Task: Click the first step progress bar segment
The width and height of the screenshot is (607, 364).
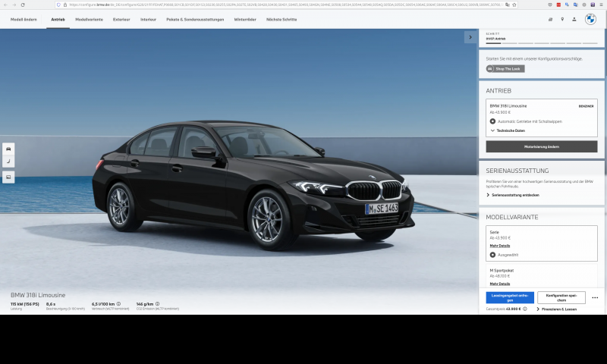Action: [494, 43]
